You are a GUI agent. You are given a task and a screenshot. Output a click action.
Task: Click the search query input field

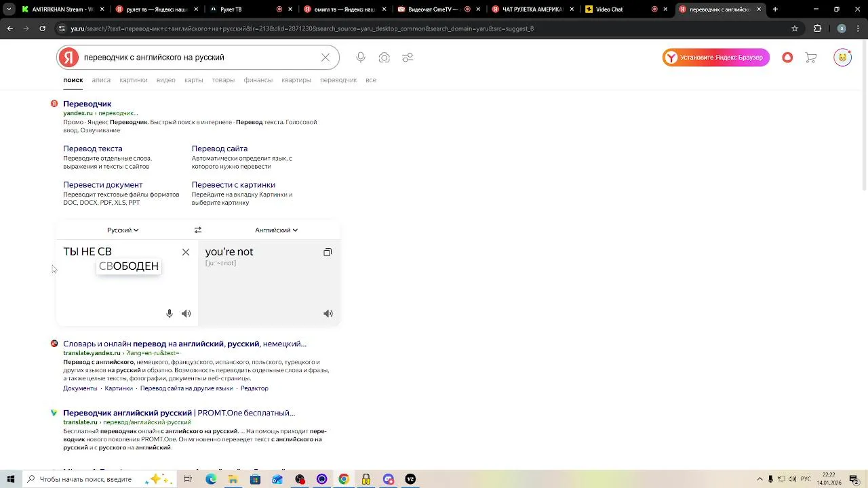coord(200,58)
